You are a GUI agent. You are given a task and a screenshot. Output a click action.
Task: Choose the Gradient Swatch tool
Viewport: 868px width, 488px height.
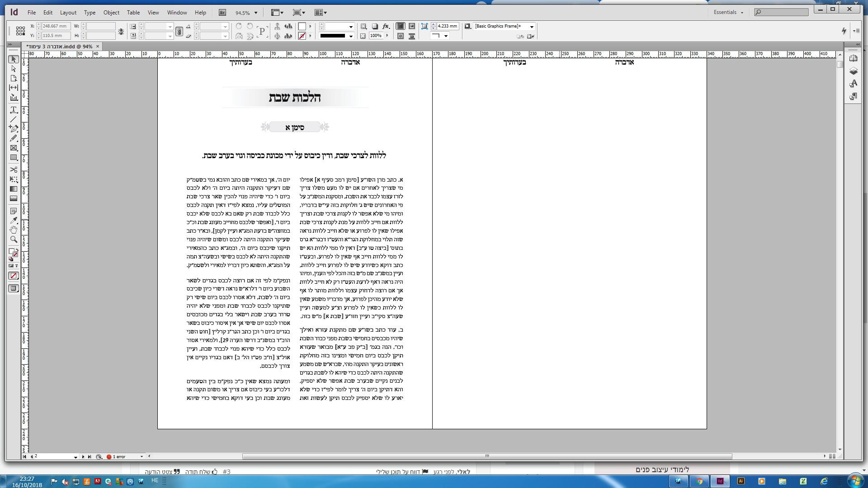pyautogui.click(x=14, y=189)
